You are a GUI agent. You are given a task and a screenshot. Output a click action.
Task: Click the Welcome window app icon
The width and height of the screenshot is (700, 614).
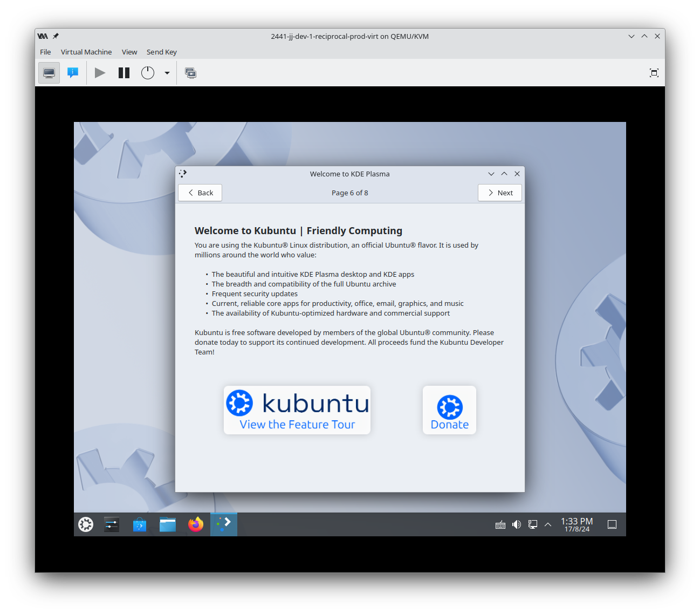pyautogui.click(x=183, y=174)
